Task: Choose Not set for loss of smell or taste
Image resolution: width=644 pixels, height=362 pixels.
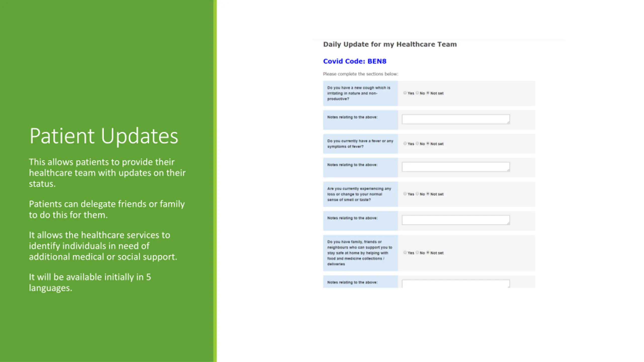Action: (x=428, y=194)
